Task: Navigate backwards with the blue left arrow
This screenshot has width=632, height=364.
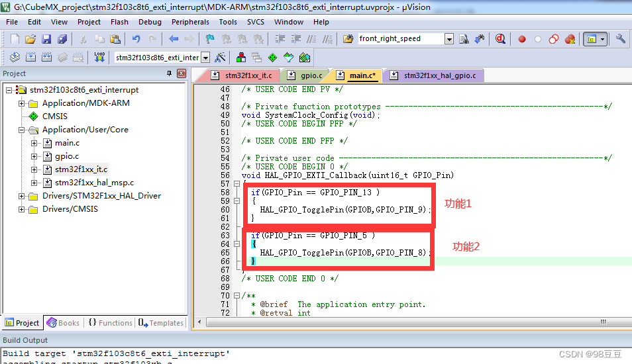Action: pos(174,39)
